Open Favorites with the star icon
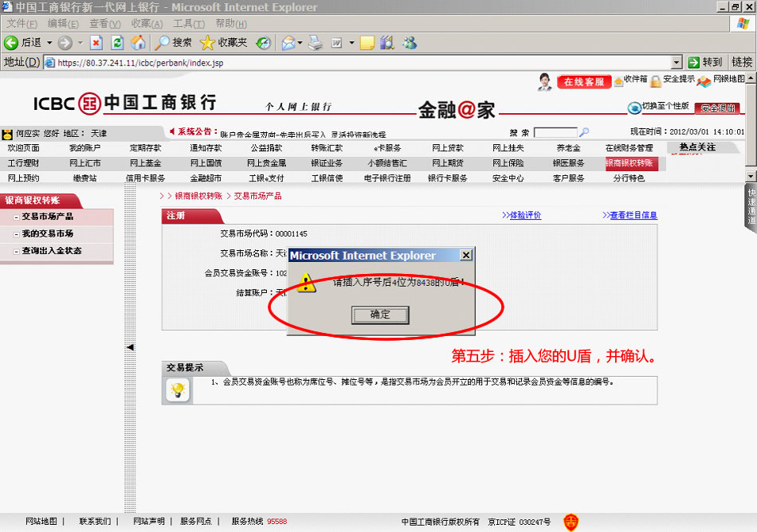 pos(207,43)
